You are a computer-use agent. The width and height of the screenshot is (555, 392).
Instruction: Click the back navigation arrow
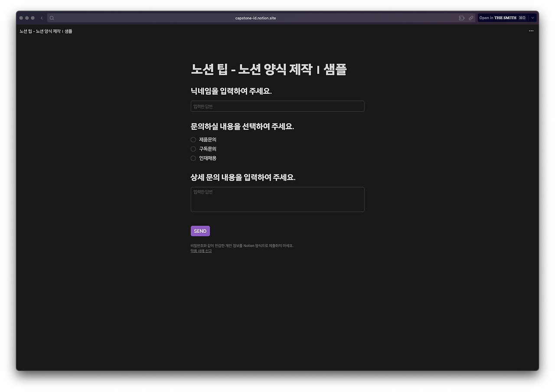[42, 18]
